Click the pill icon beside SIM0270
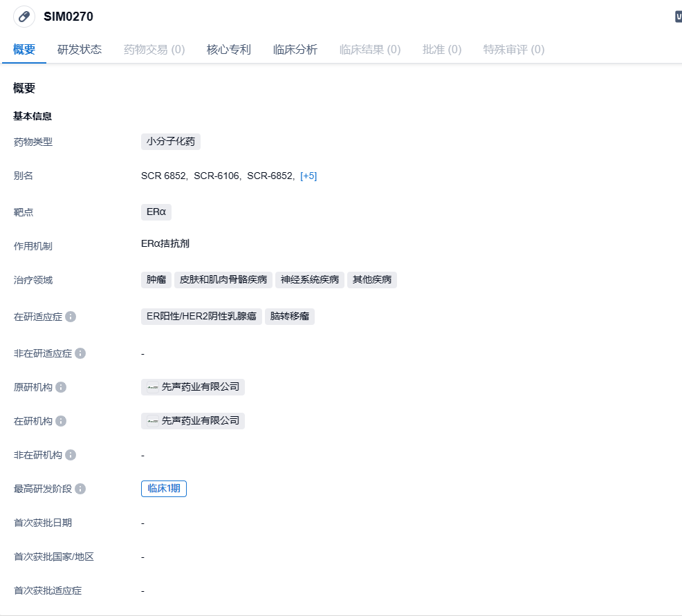Viewport: 682px width, 616px height. tap(24, 17)
